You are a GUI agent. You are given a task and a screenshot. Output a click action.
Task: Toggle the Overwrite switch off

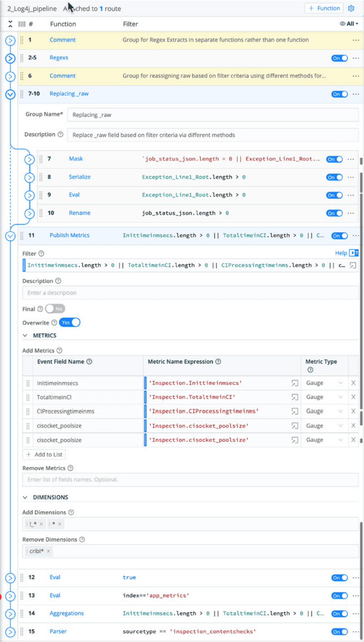pos(70,322)
